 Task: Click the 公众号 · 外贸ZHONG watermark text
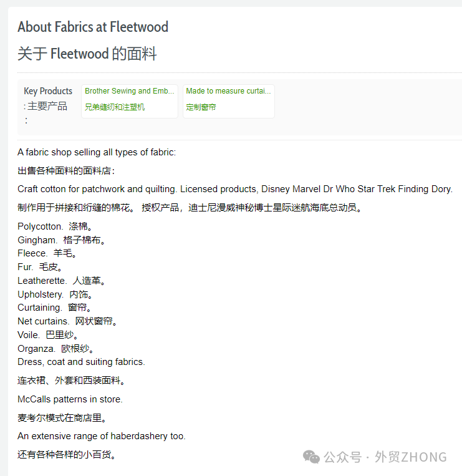[x=385, y=457]
